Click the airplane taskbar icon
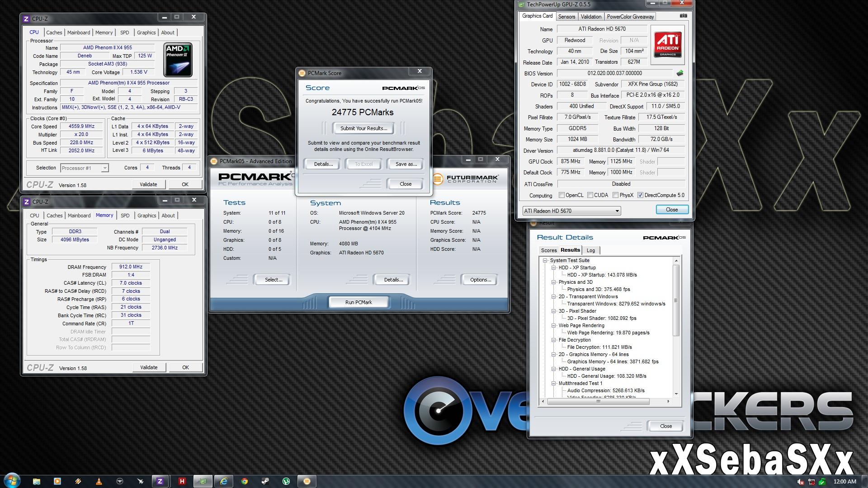Viewport: 868px width, 488px height. pos(141,481)
